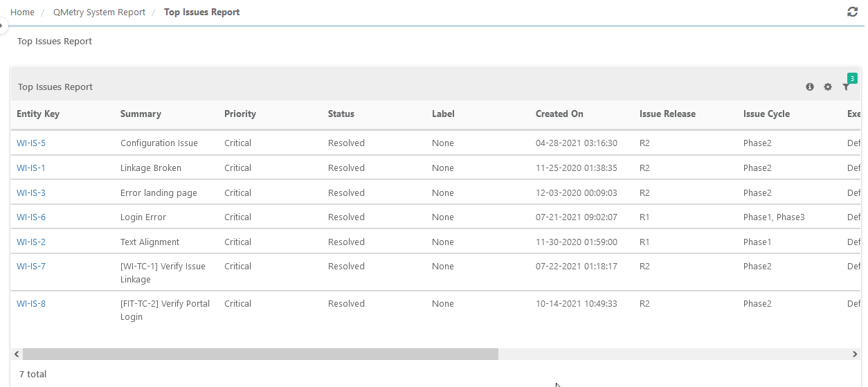Viewport: 868px width, 387px height.
Task: Click the refresh icon at top right
Action: point(852,12)
